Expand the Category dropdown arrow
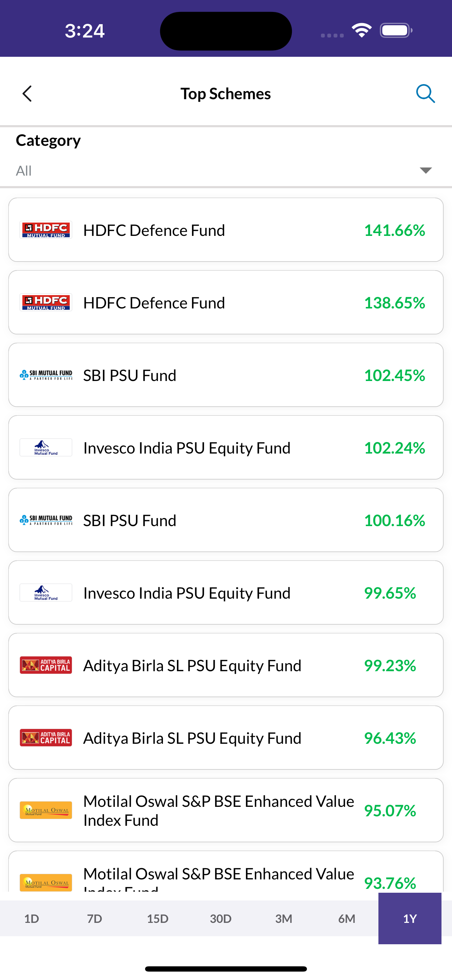452x980 pixels. [425, 170]
